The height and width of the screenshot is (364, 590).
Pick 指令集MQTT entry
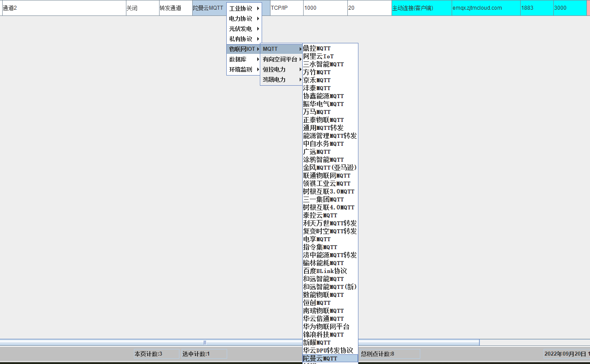tap(330, 247)
